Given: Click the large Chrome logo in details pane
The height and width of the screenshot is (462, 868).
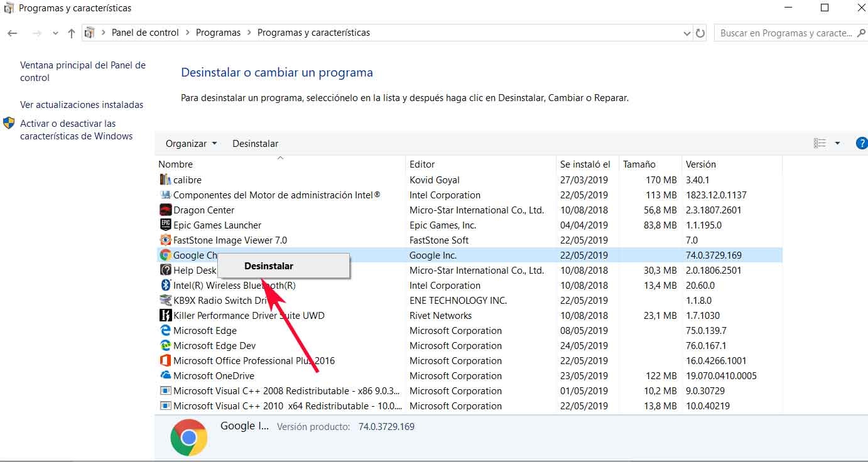Looking at the screenshot, I should pos(188,437).
